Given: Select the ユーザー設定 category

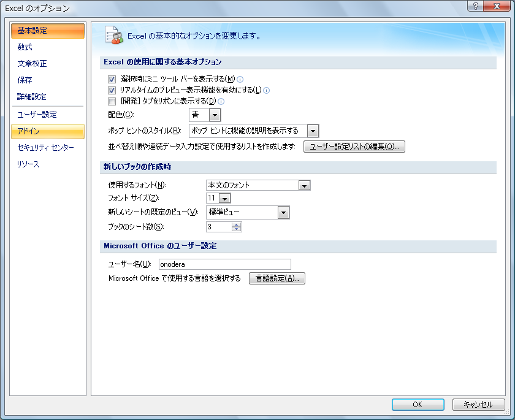Looking at the screenshot, I should 48,115.
